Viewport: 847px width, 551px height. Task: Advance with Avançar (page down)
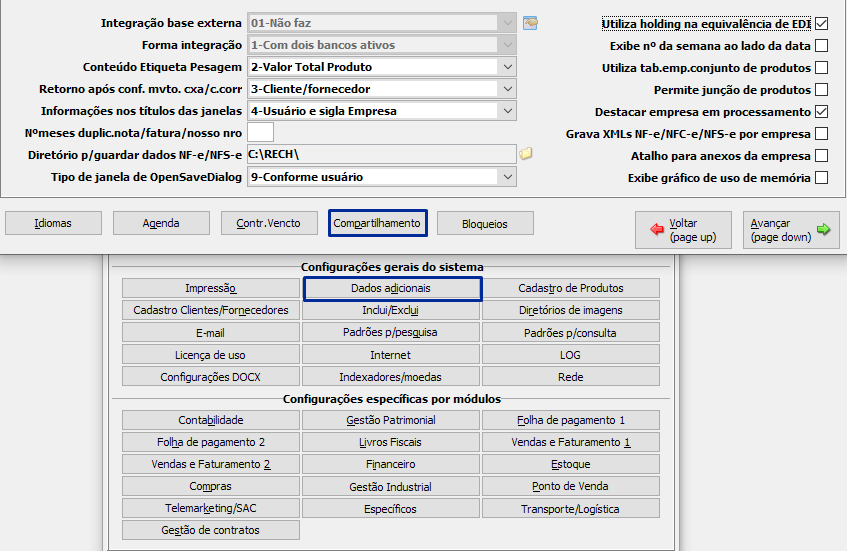tap(791, 230)
